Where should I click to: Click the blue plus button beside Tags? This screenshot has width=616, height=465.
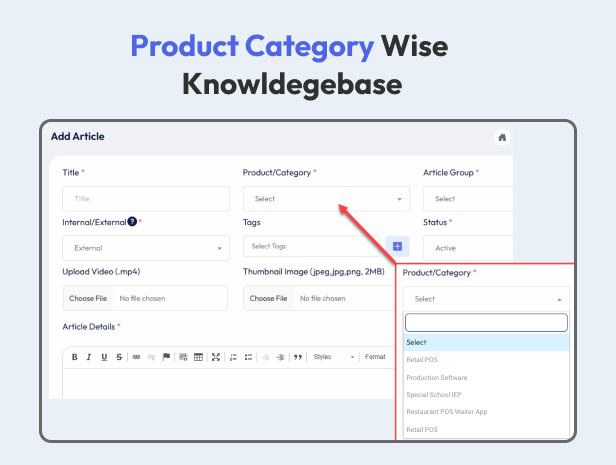(x=397, y=246)
